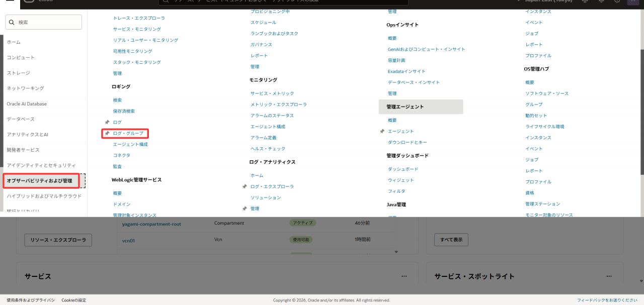Open 開発者サービス category
644x305 pixels.
click(23, 150)
